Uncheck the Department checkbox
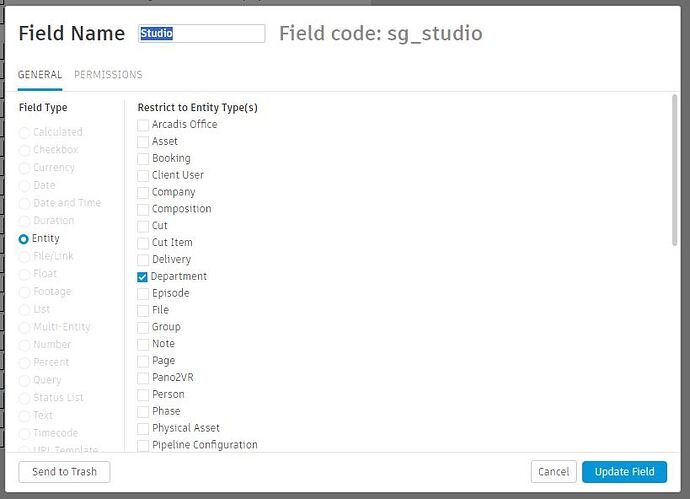The height and width of the screenshot is (499, 690). coord(143,277)
